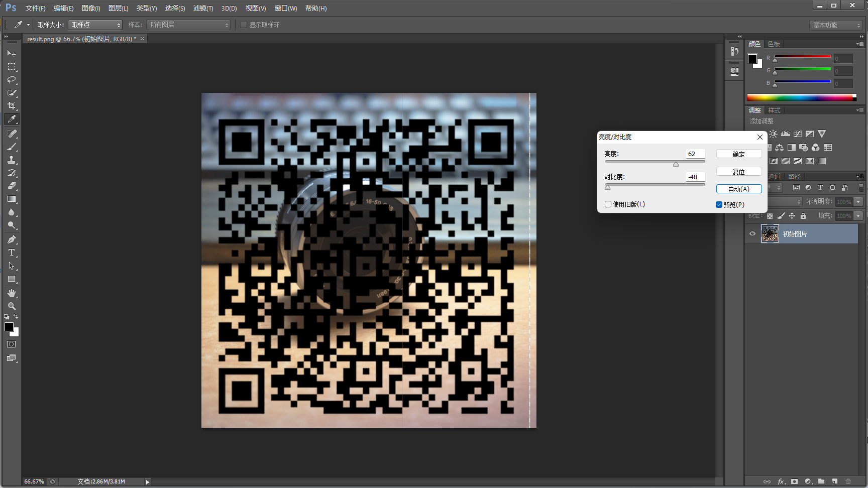Open the layer opacity dropdown arrow
The height and width of the screenshot is (488, 868).
click(x=858, y=202)
